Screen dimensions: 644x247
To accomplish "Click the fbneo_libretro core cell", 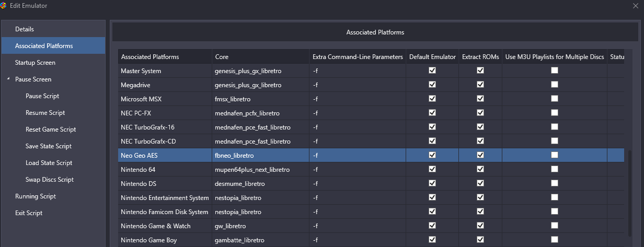I will [x=260, y=156].
